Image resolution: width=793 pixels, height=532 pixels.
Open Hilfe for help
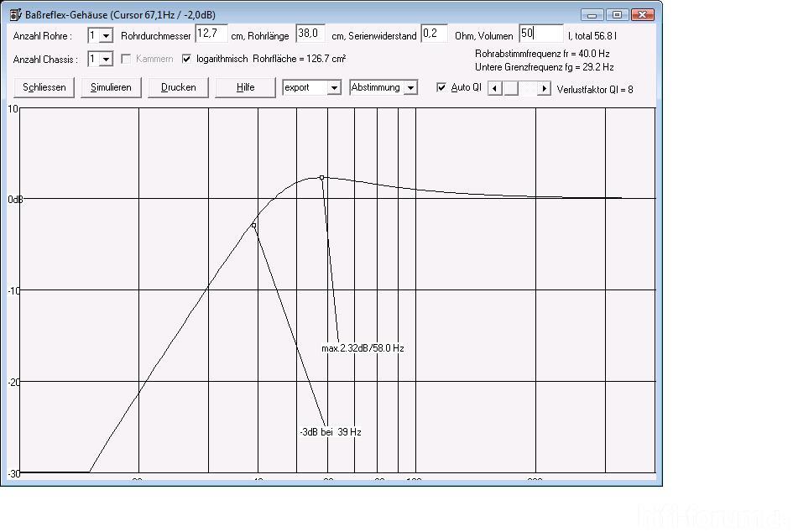pos(245,87)
